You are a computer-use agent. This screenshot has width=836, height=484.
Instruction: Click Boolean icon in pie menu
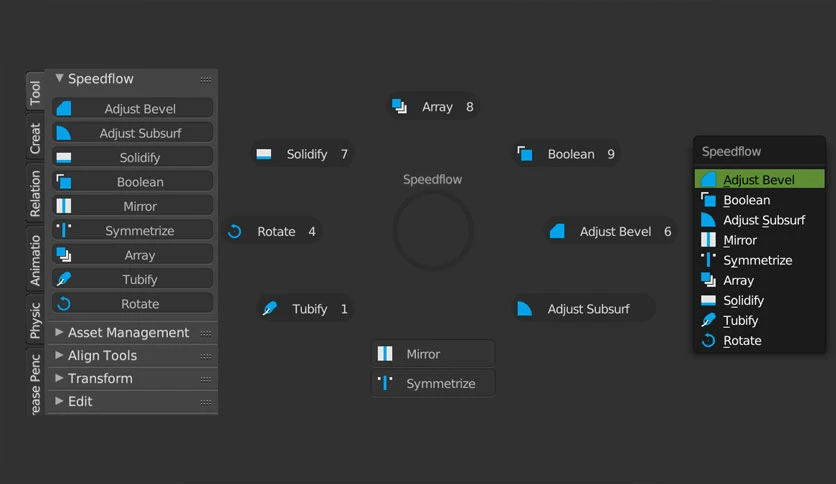[x=525, y=154]
